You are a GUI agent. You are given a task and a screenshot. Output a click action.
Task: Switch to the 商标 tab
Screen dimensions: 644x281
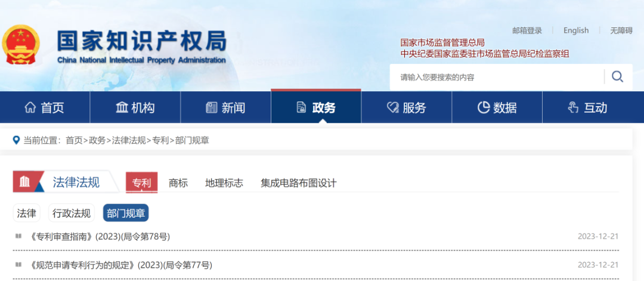178,183
